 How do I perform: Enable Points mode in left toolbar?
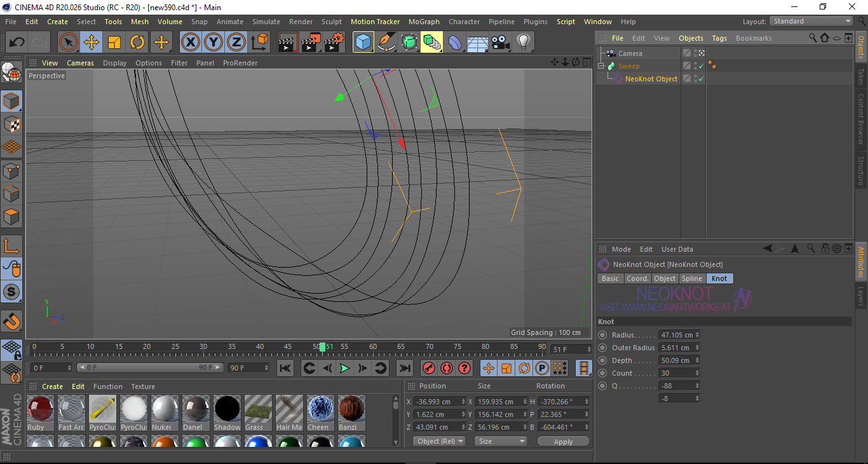[x=11, y=170]
